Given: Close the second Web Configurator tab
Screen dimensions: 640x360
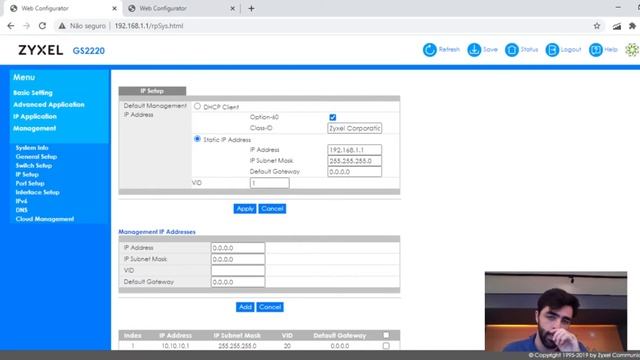Looking at the screenshot, I should click(233, 8).
